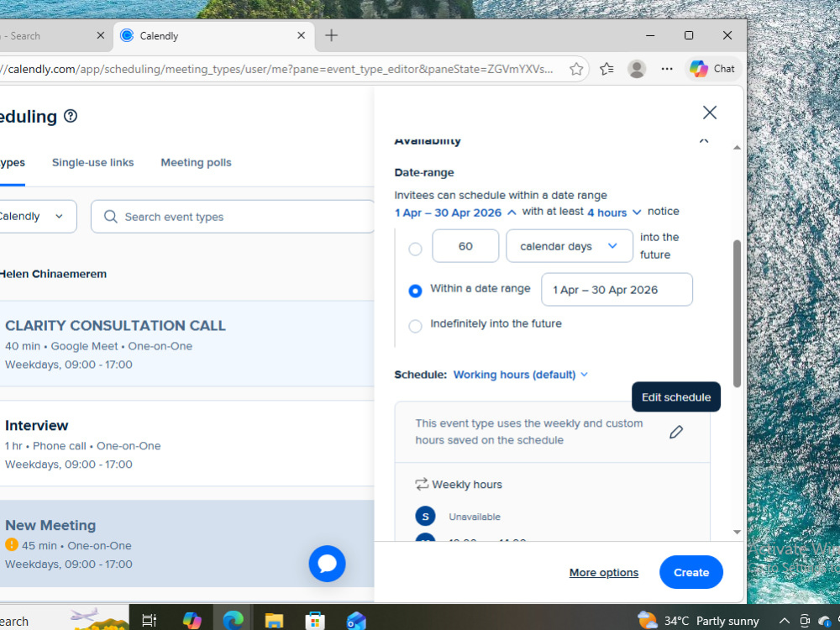Open Task View in the taskbar
This screenshot has width=840, height=630.
(149, 621)
